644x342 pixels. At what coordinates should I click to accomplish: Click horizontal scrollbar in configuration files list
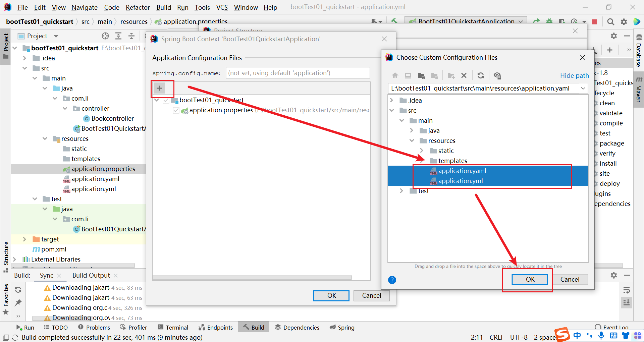pyautogui.click(x=252, y=278)
